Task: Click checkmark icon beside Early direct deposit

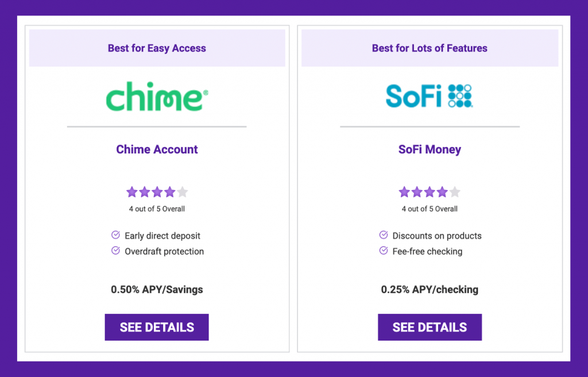Action: point(115,235)
